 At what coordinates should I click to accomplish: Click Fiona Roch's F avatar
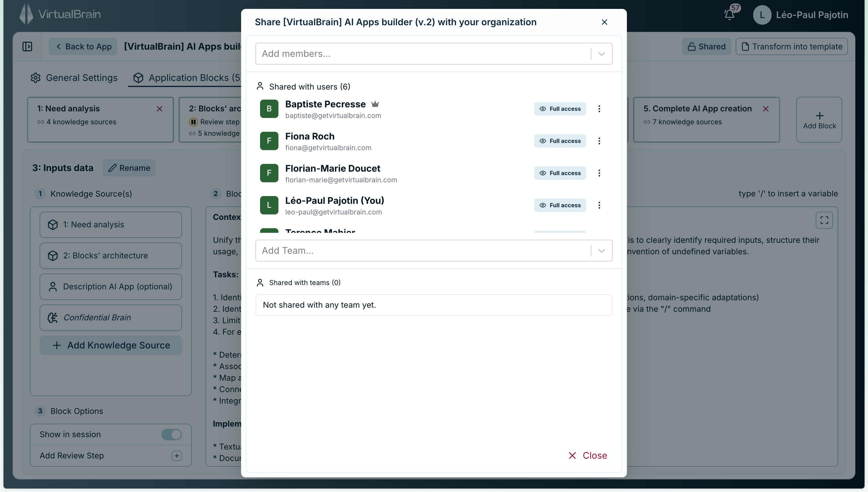(x=269, y=141)
